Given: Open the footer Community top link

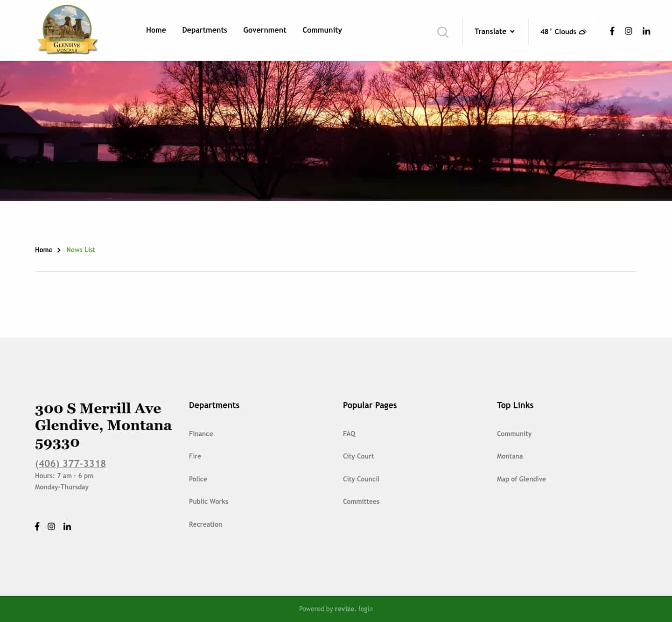Looking at the screenshot, I should coord(514,434).
